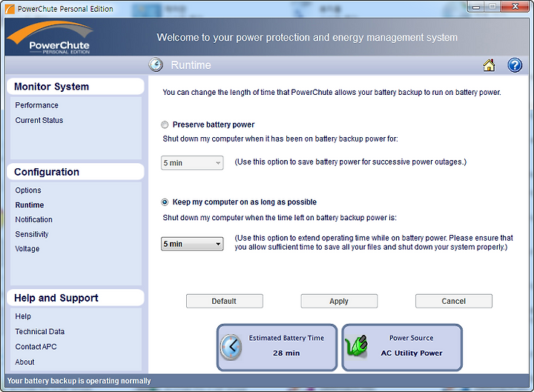Click the Cancel button
Screen dimensions: 534x392
(454, 301)
